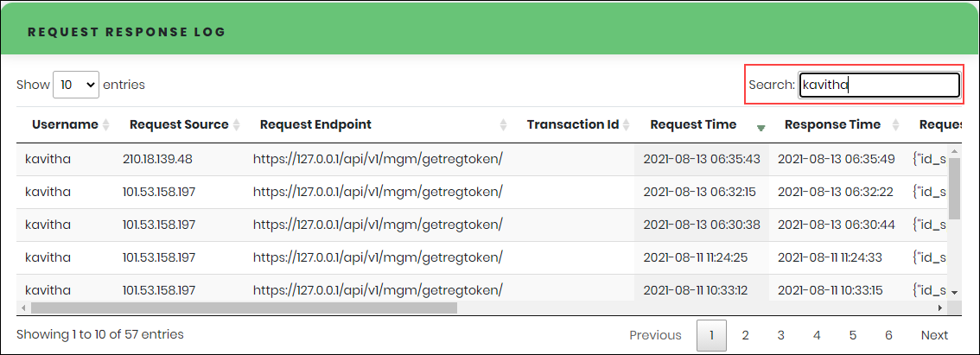Select the Previous pagination link
This screenshot has width=980, height=355.
[x=655, y=336]
